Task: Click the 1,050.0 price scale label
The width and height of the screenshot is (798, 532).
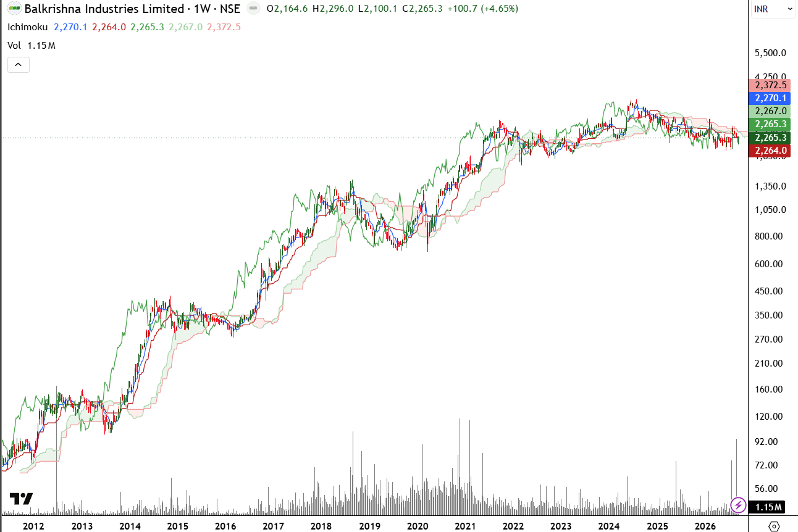Action: [770, 210]
